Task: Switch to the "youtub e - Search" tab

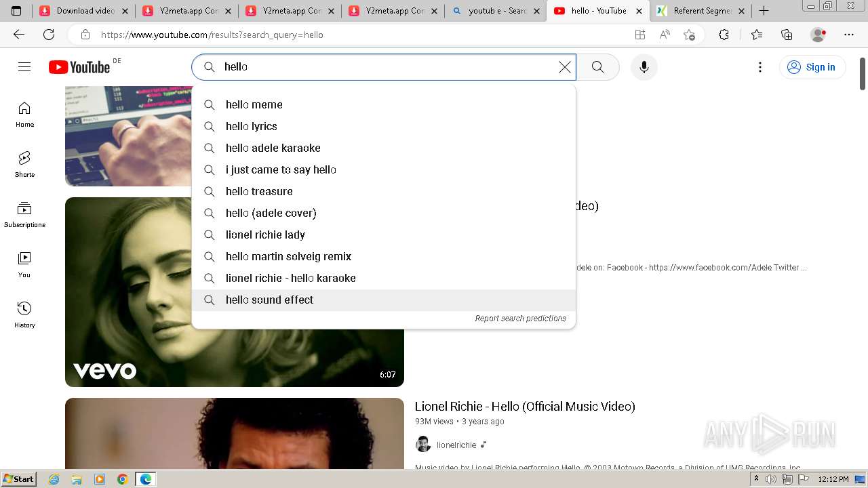Action: tap(496, 11)
